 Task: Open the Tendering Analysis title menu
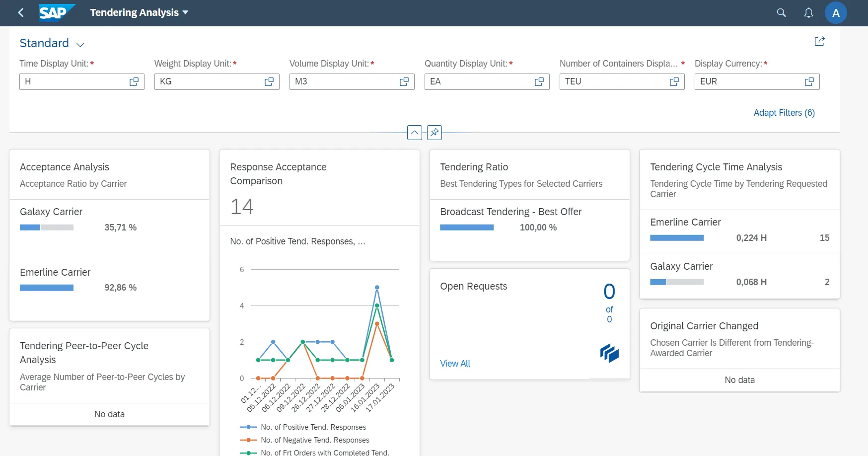pos(139,12)
